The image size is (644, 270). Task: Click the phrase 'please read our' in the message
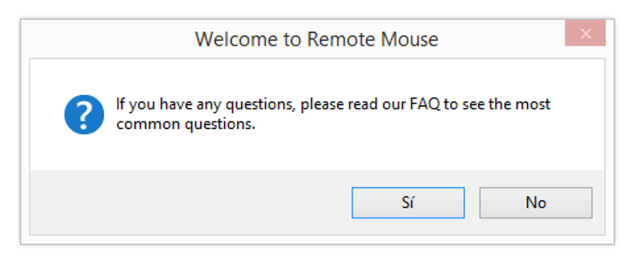coord(354,104)
